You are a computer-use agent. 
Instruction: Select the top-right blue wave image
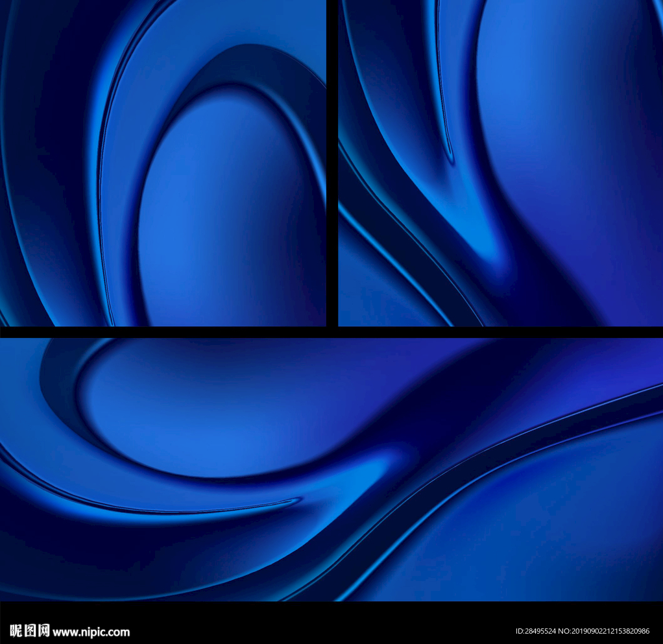pos(501,163)
